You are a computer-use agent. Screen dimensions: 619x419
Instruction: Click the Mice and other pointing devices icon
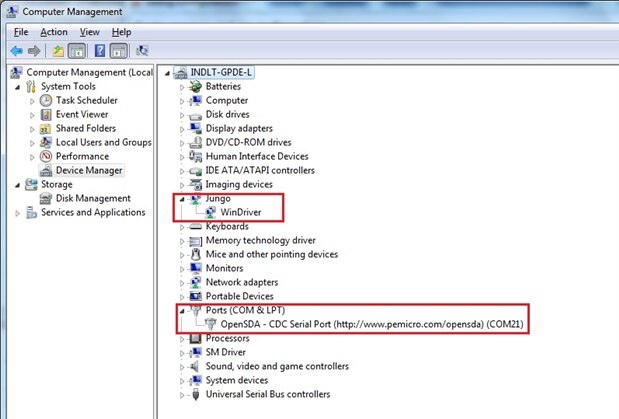click(195, 254)
